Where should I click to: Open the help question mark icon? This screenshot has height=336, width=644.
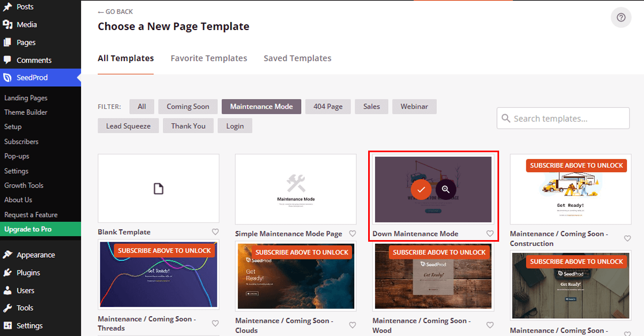pos(621,18)
